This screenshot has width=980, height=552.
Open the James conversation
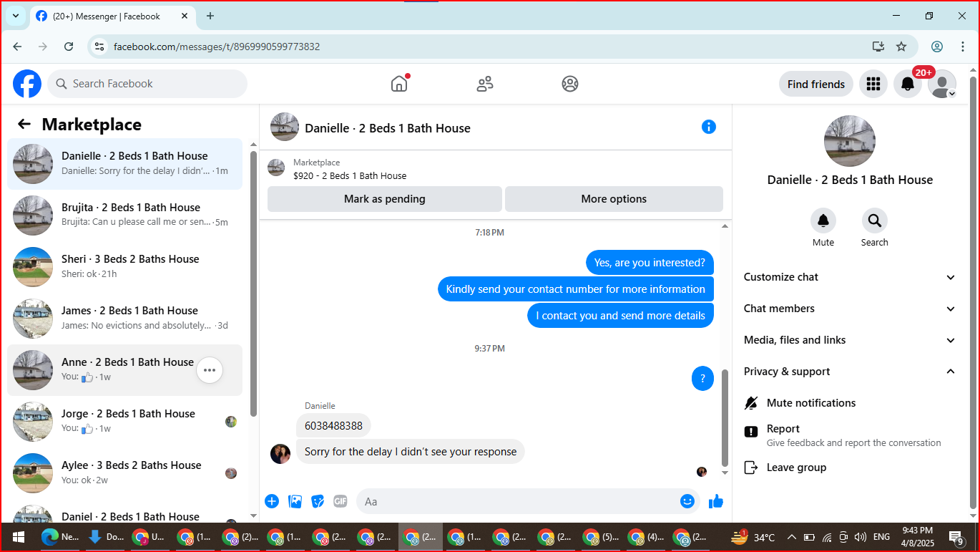tap(125, 319)
